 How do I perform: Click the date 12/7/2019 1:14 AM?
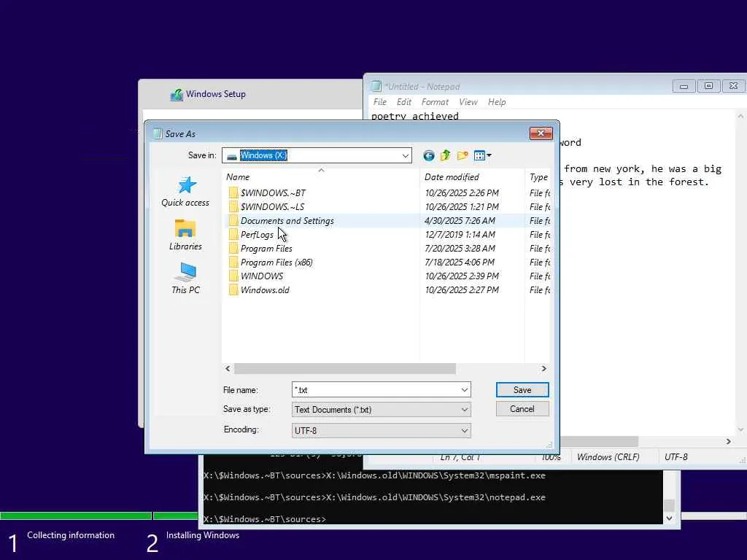point(460,234)
